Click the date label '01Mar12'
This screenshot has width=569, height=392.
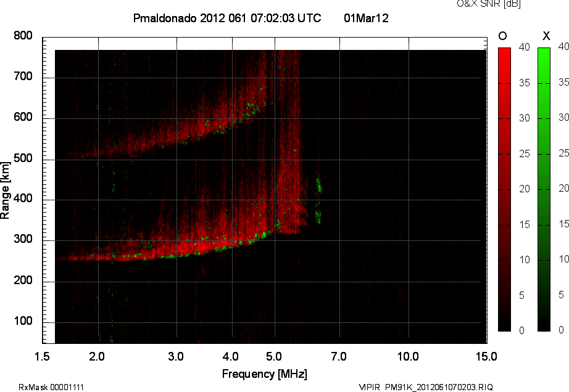366,18
